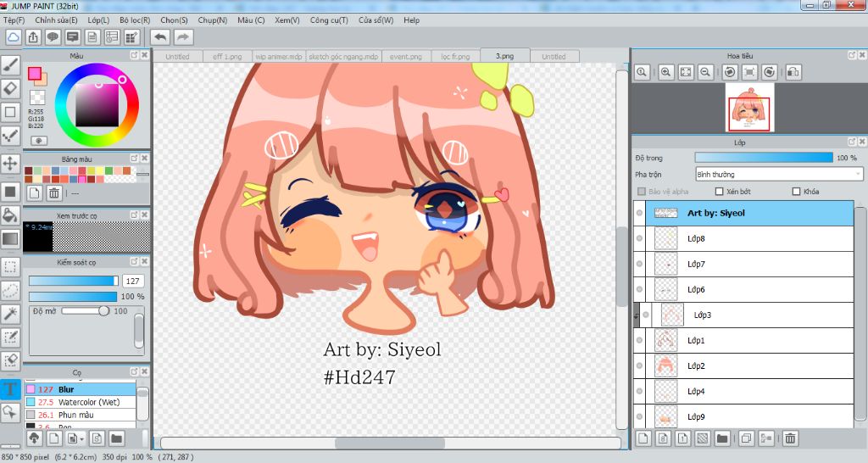Screen dimensions: 868x463
Task: Zoom out using Navigator magnifier minus
Action: point(705,72)
